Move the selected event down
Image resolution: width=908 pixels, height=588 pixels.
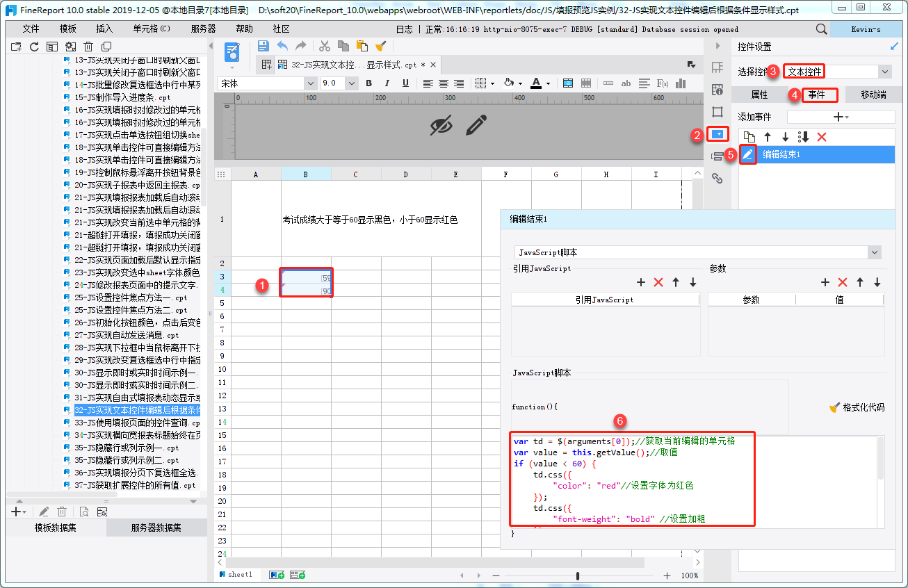tap(786, 137)
